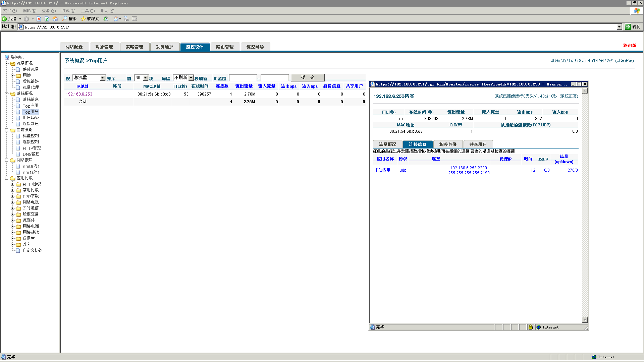The image size is (644, 362).
Task: Click the page icon beside 整体流量
Action: 18,69
